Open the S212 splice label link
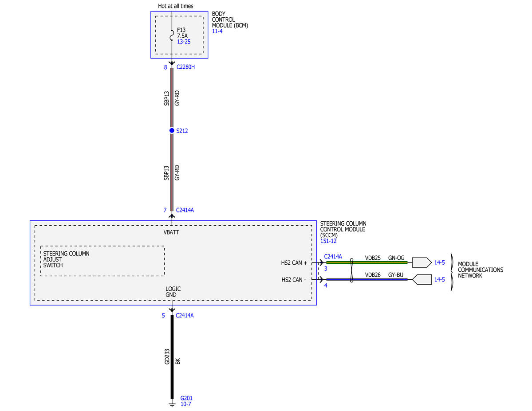532x411 pixels. pyautogui.click(x=182, y=131)
